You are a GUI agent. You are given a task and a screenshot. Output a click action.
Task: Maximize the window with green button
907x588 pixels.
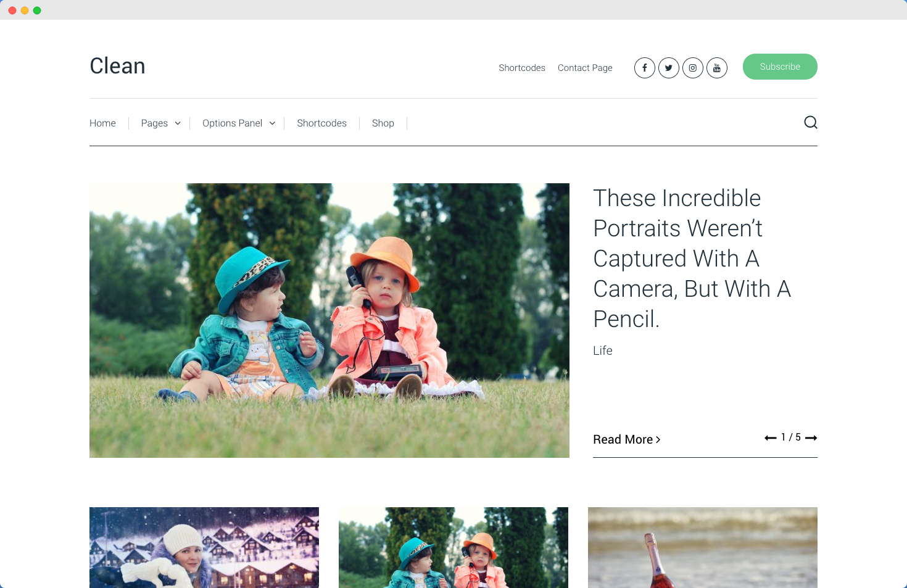click(x=37, y=10)
